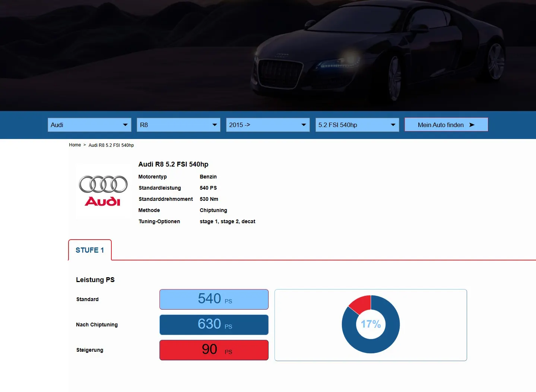Screen dimensions: 536x392
Task: Click the 540 PS Standard box
Action: tap(213, 299)
